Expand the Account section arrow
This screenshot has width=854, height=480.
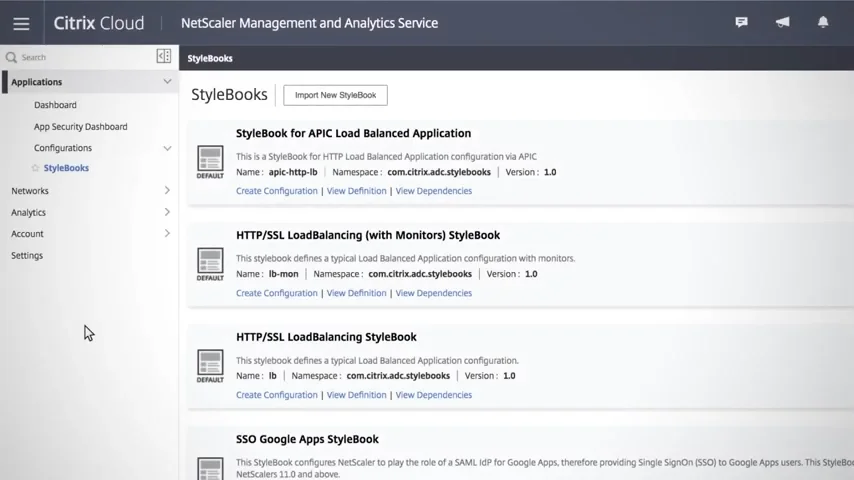point(167,233)
